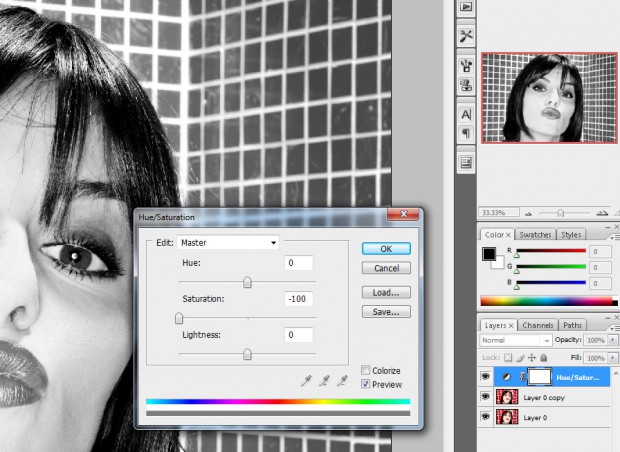Click the Navigator zoom in icon

[602, 213]
